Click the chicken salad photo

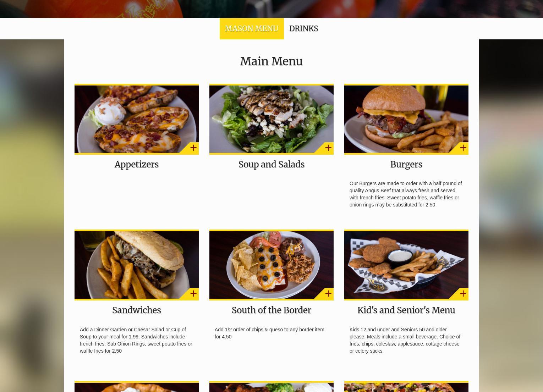(271, 119)
